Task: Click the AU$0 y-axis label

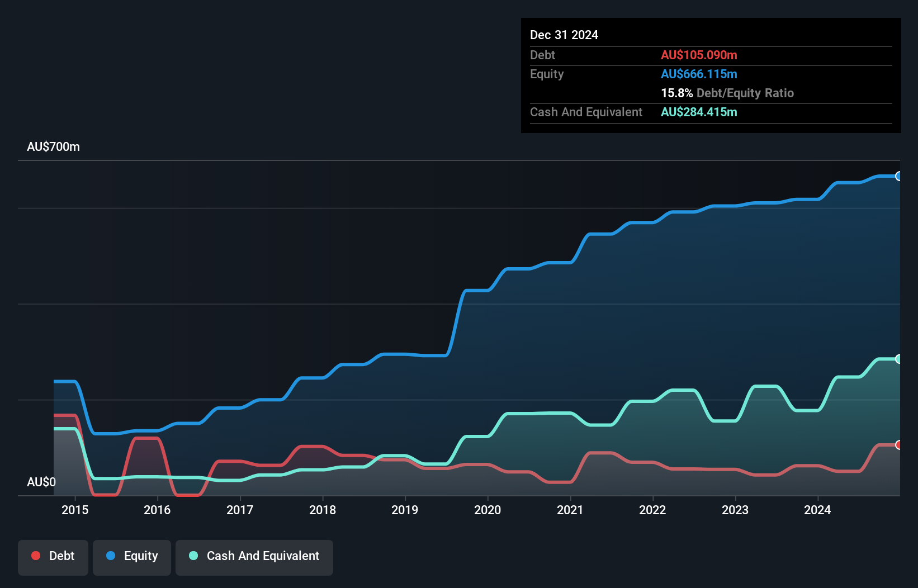Action: pyautogui.click(x=41, y=482)
